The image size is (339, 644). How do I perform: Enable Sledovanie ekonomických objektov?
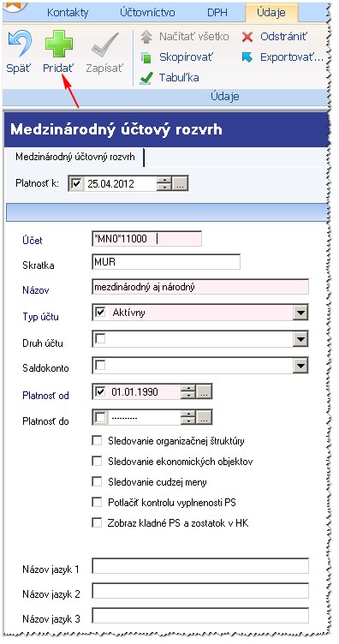[97, 462]
